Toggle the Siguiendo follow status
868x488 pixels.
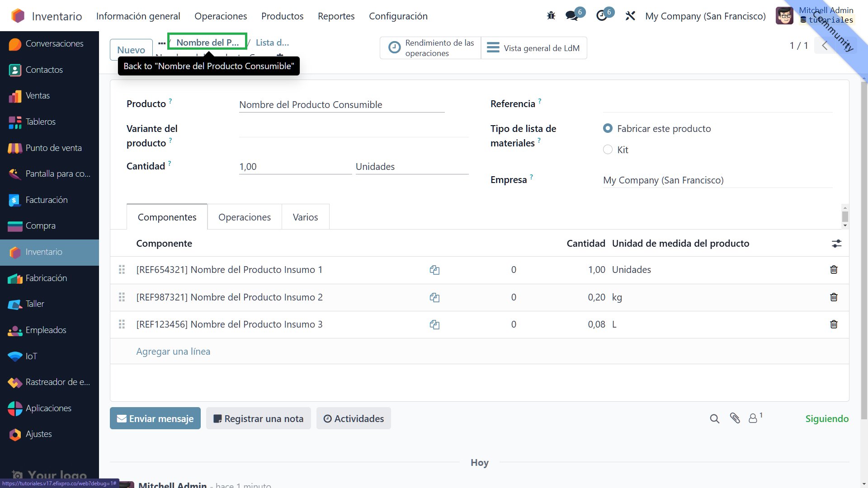[x=826, y=418]
